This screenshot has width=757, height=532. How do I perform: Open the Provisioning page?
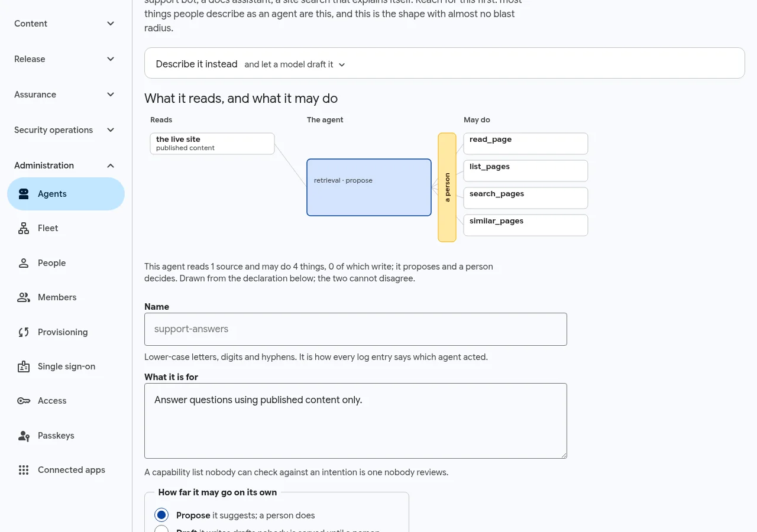(x=66, y=332)
